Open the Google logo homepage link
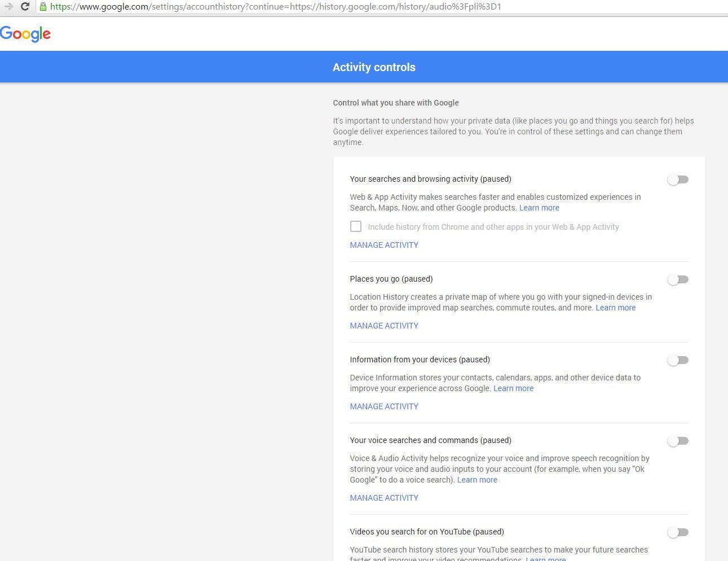The image size is (728, 561). (x=25, y=34)
